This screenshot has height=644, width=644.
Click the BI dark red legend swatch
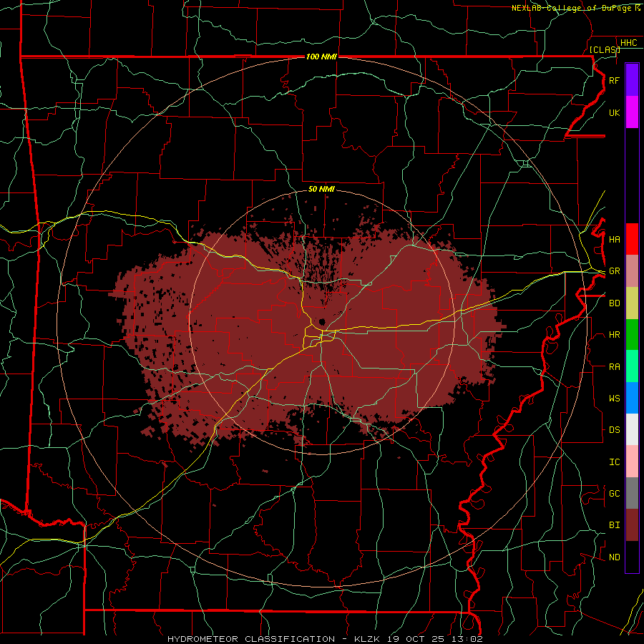632,525
